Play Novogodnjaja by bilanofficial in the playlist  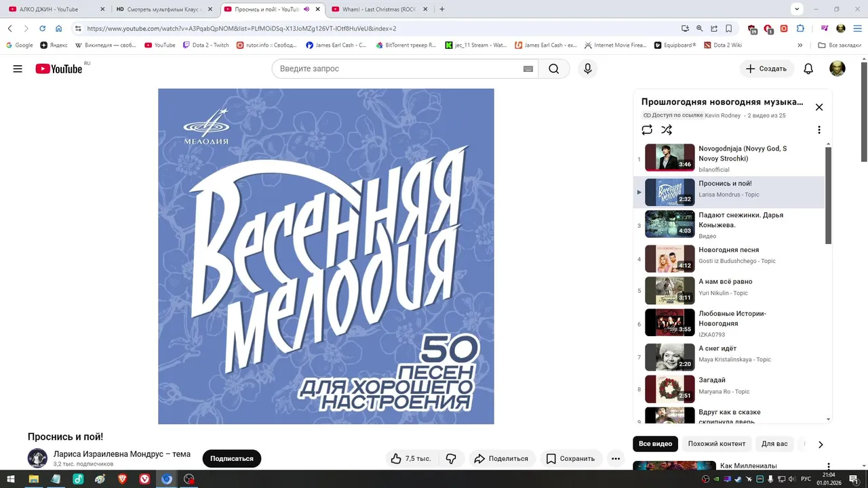pyautogui.click(x=729, y=158)
